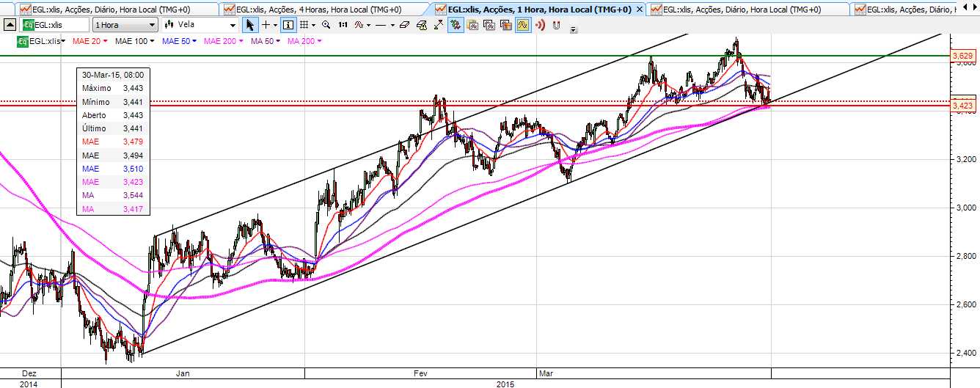This screenshot has height=388, width=980.
Task: Click the 30-Mar-15, 08:00 date header
Action: tap(113, 75)
